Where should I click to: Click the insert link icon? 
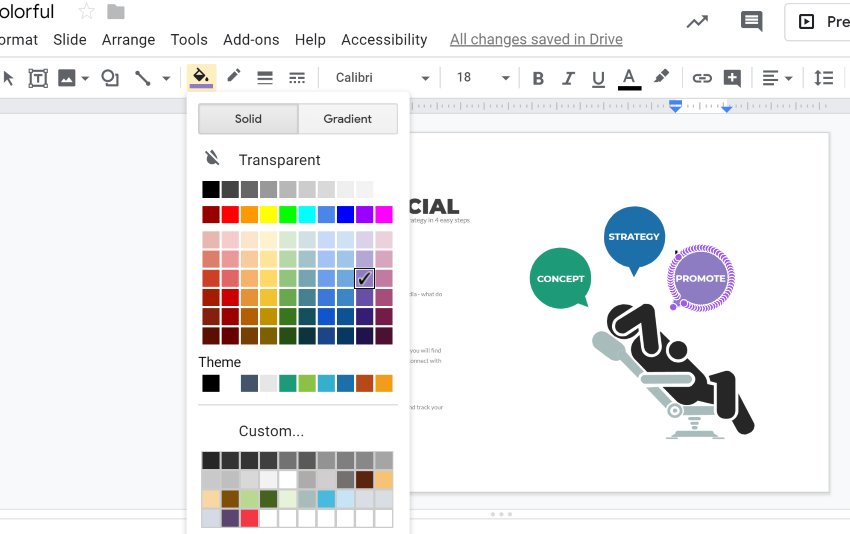coord(702,78)
